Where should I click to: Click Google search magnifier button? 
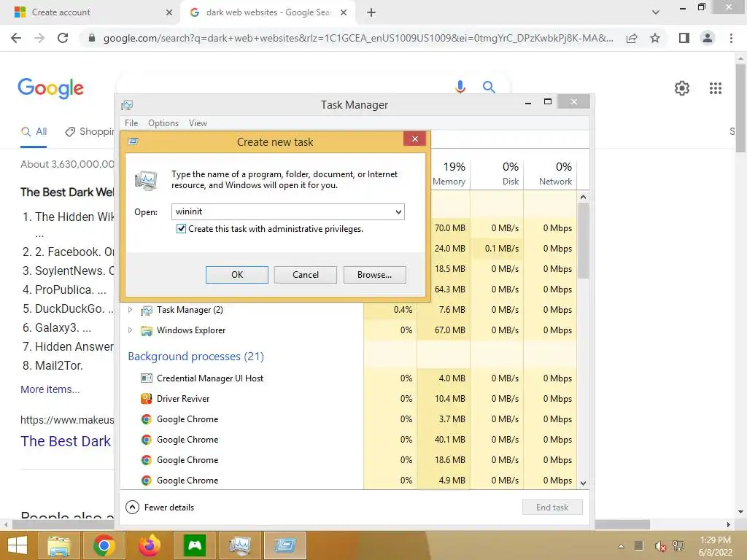[489, 87]
